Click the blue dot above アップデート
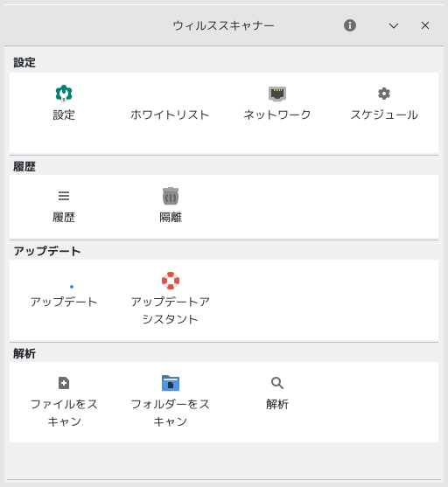The image size is (448, 487). [x=72, y=287]
